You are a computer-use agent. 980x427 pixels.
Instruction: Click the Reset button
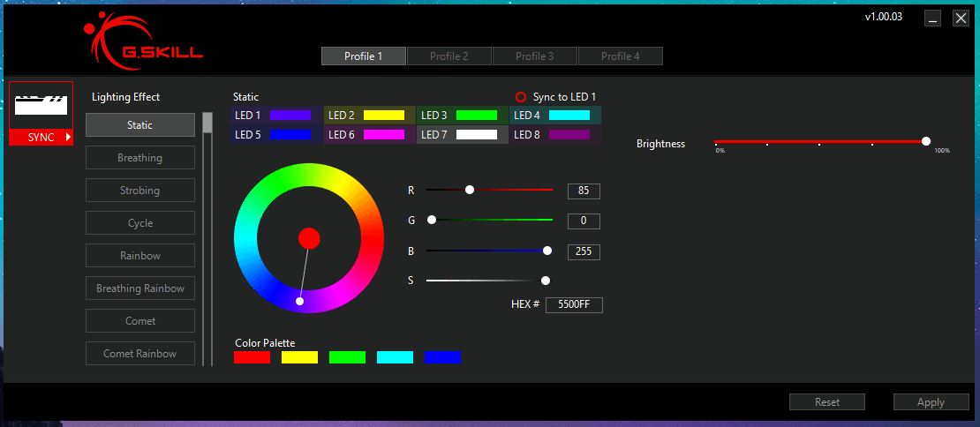click(x=827, y=402)
